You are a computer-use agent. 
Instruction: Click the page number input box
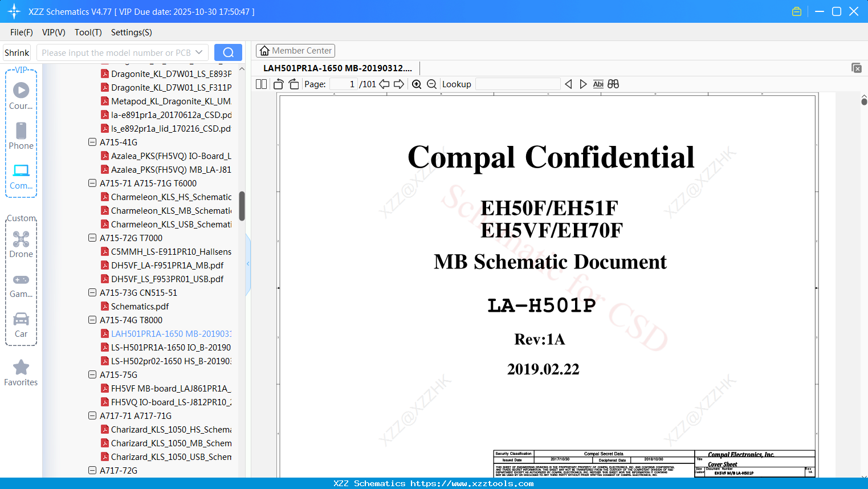click(344, 84)
